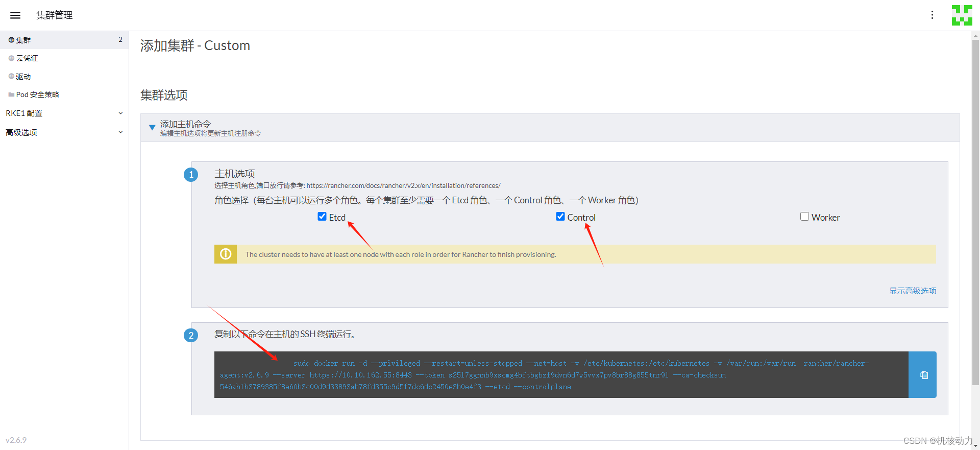This screenshot has width=980, height=450.
Task: Enable the Worker role checkbox
Action: coord(805,217)
